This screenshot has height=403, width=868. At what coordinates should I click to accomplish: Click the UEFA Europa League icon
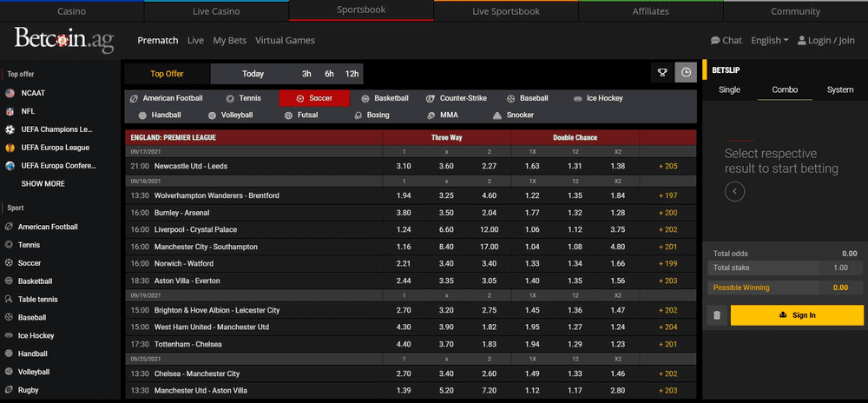(10, 148)
